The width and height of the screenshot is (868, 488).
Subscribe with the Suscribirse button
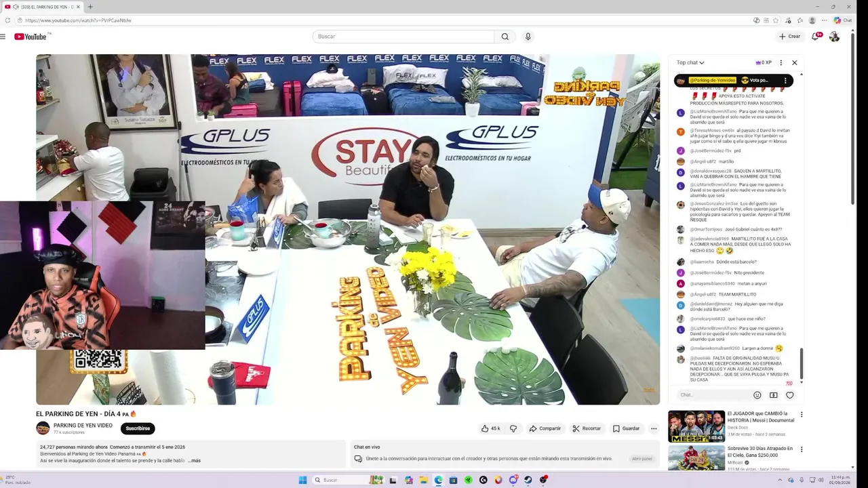pyautogui.click(x=138, y=428)
